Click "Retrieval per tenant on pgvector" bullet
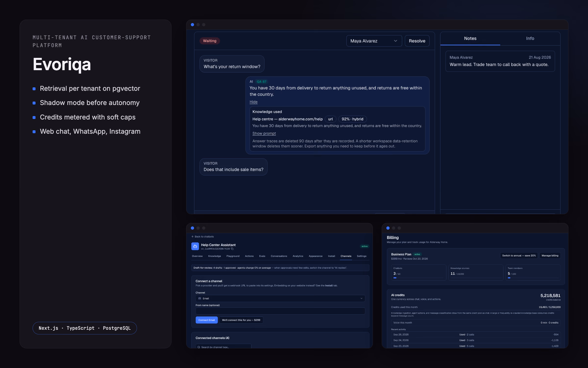 [90, 89]
